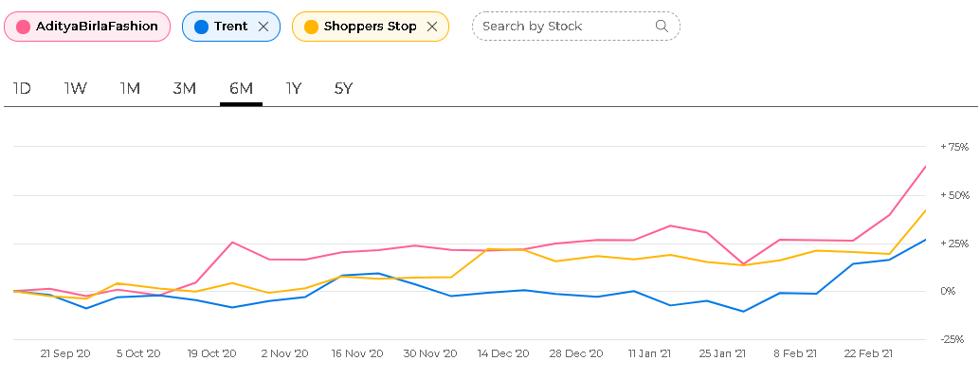Click the blue Trent color dot
The height and width of the screenshot is (379, 980).
coord(201,27)
